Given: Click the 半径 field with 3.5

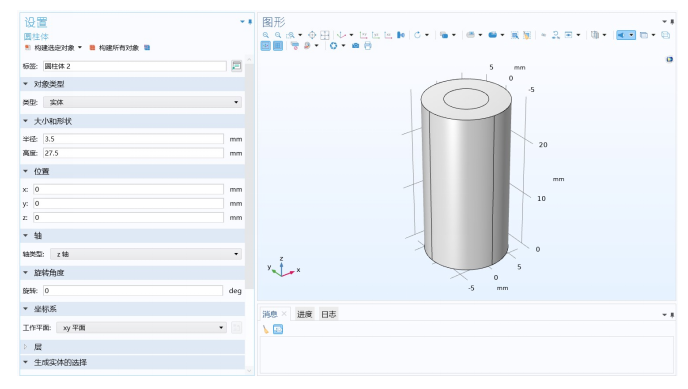Looking at the screenshot, I should point(133,139).
